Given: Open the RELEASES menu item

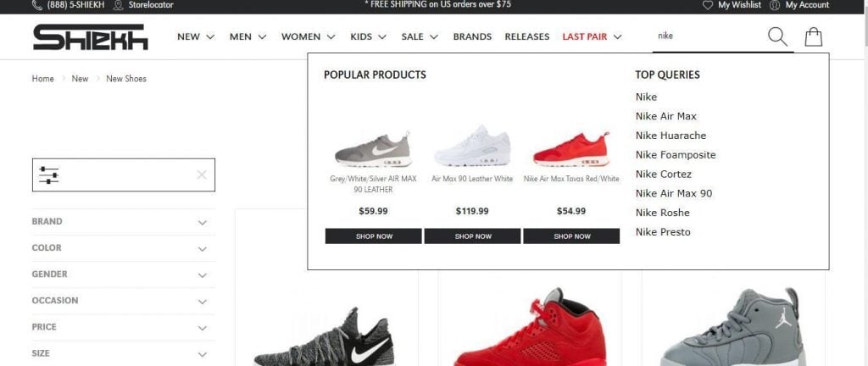Looking at the screenshot, I should [527, 37].
